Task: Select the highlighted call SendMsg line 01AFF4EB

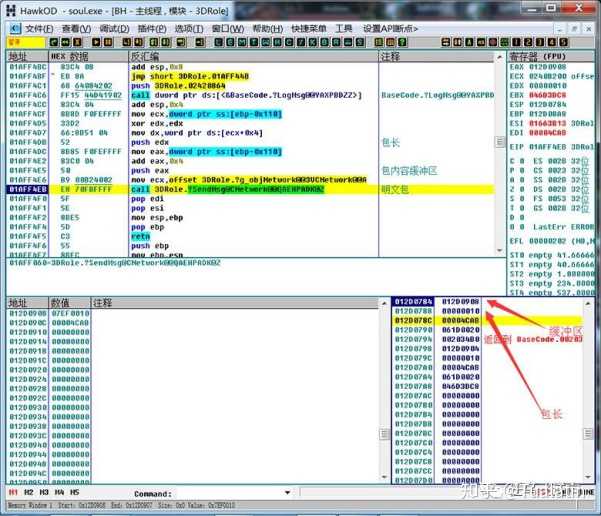Action: [x=250, y=189]
